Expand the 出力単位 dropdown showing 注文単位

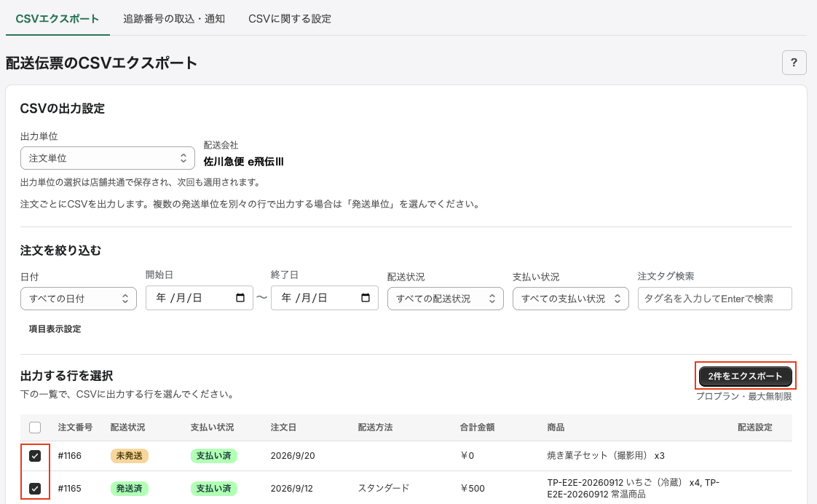pos(107,158)
